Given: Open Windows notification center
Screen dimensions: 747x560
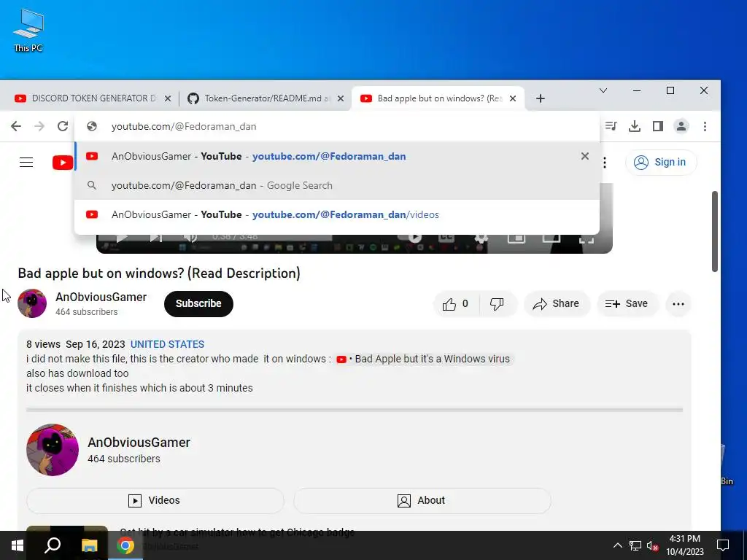Looking at the screenshot, I should coord(723,545).
